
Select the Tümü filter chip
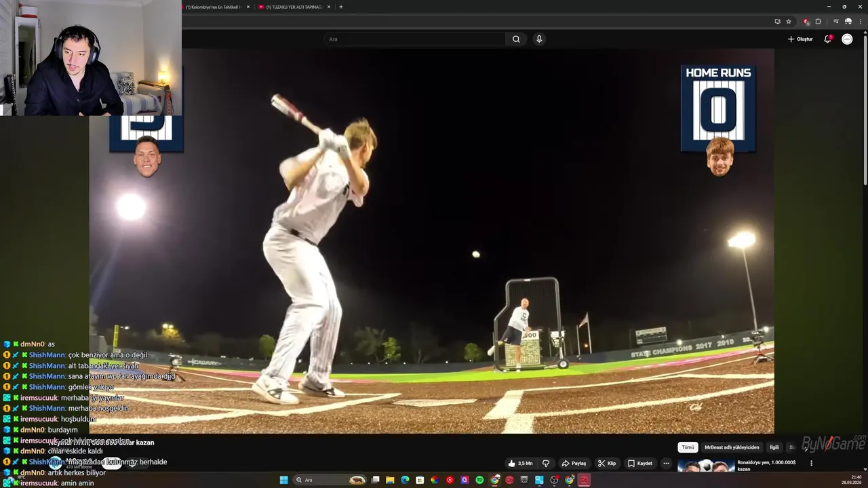coord(688,447)
